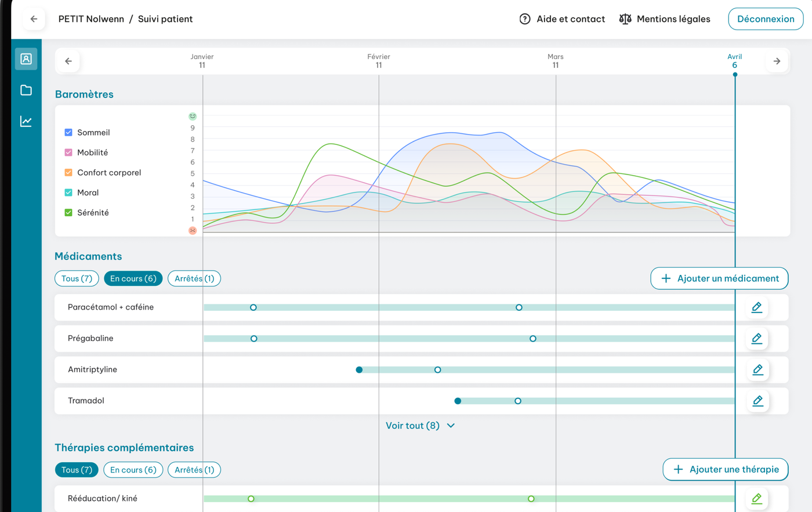Expand the Voir tout (8) list
The height and width of the screenshot is (512, 812).
tap(420, 426)
